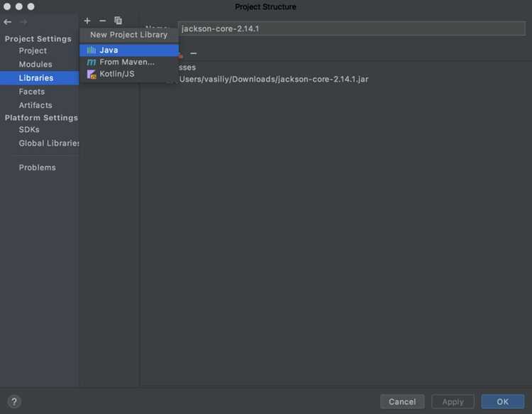Screen dimensions: 532x414
Task: Open Facets settings
Action: click(32, 92)
